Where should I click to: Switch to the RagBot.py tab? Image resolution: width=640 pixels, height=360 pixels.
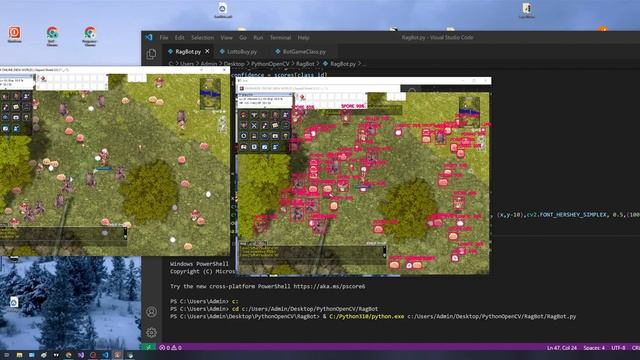coord(188,51)
